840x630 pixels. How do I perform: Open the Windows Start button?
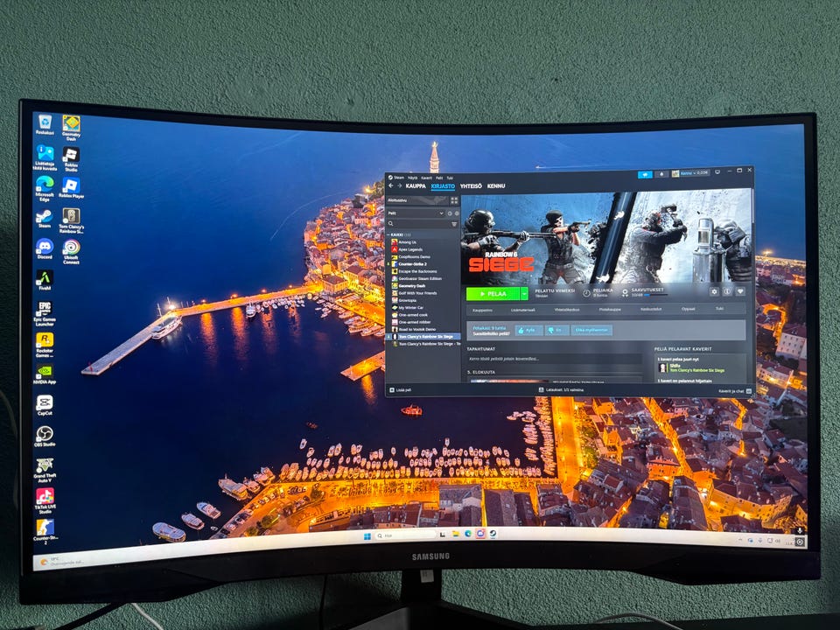(367, 536)
